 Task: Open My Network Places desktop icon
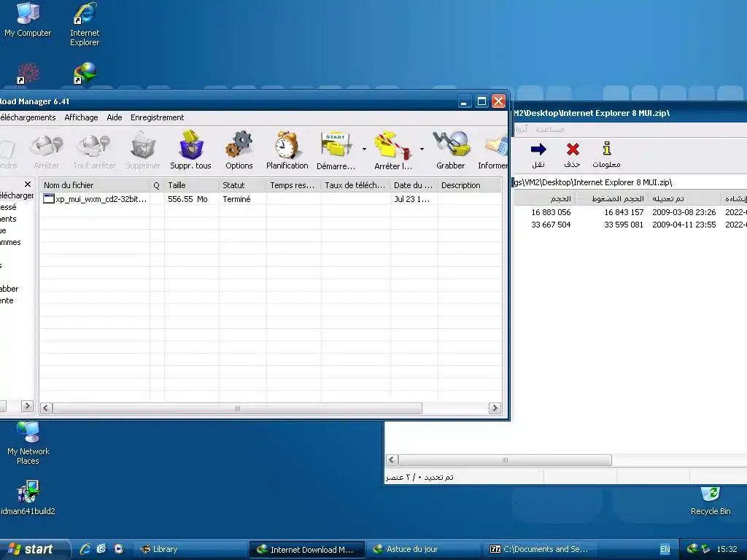coord(28,443)
